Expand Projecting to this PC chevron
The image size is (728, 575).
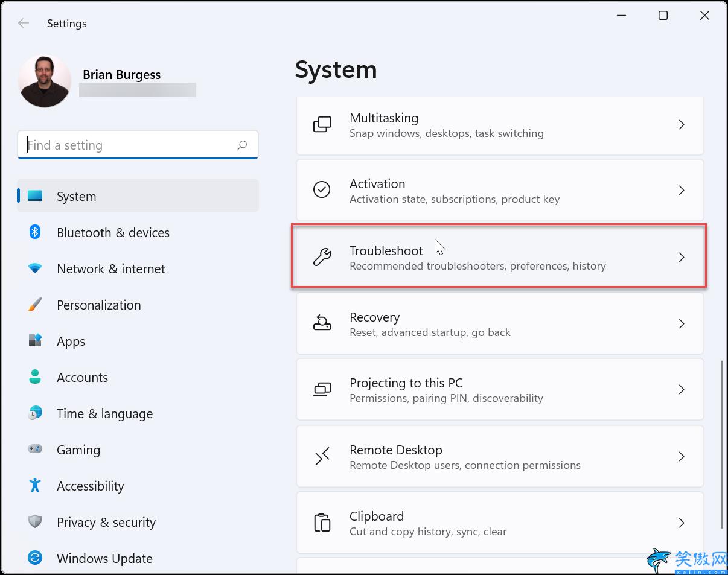pos(682,390)
